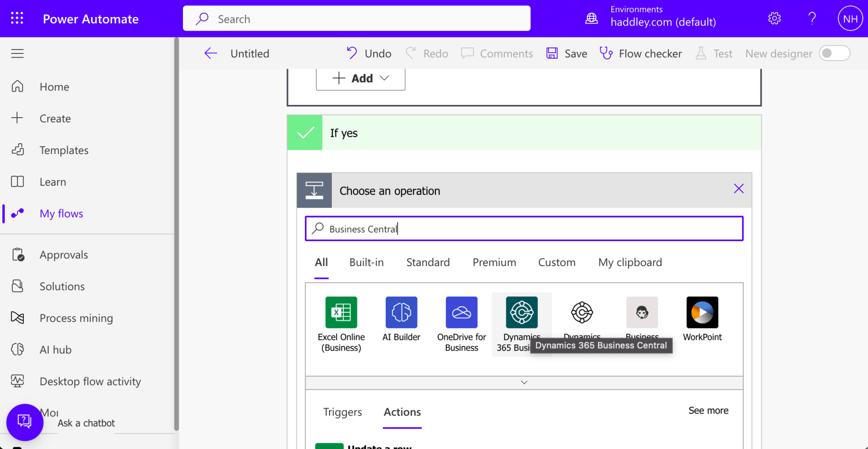
Task: Pick the OneDrive for Business connector
Action: coord(461,312)
